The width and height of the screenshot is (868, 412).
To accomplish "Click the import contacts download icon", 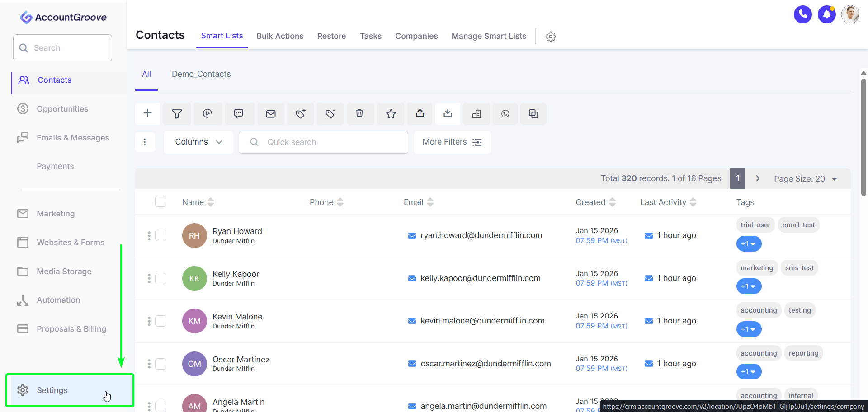I will (448, 113).
